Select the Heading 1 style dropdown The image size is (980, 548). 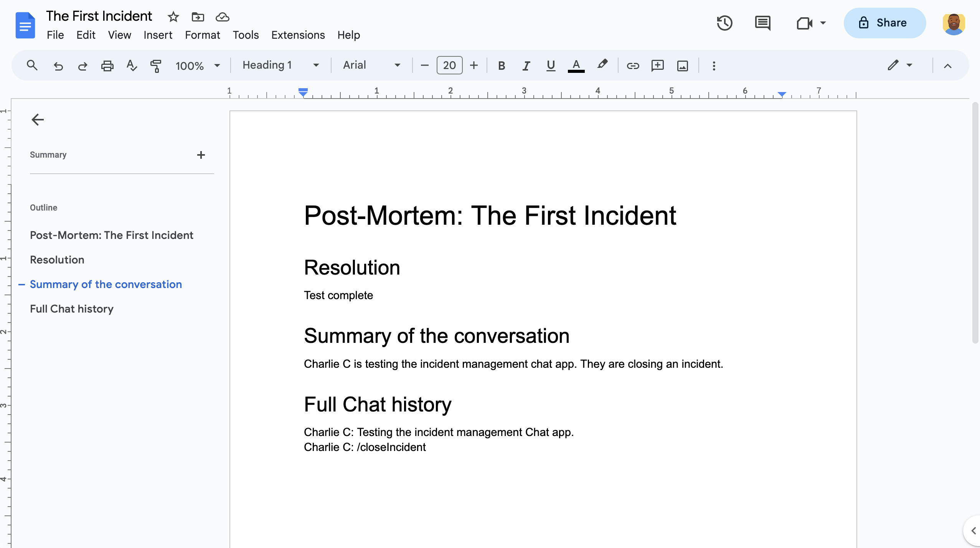pos(279,65)
